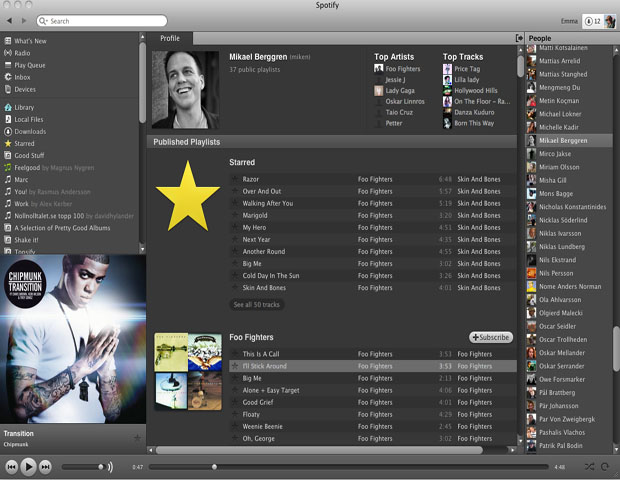Open the Downloads list
This screenshot has width=620, height=480.
tap(30, 131)
